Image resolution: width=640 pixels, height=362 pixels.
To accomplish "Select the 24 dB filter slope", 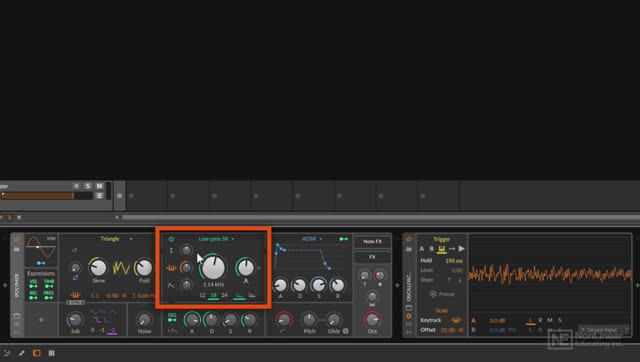I will (x=224, y=295).
